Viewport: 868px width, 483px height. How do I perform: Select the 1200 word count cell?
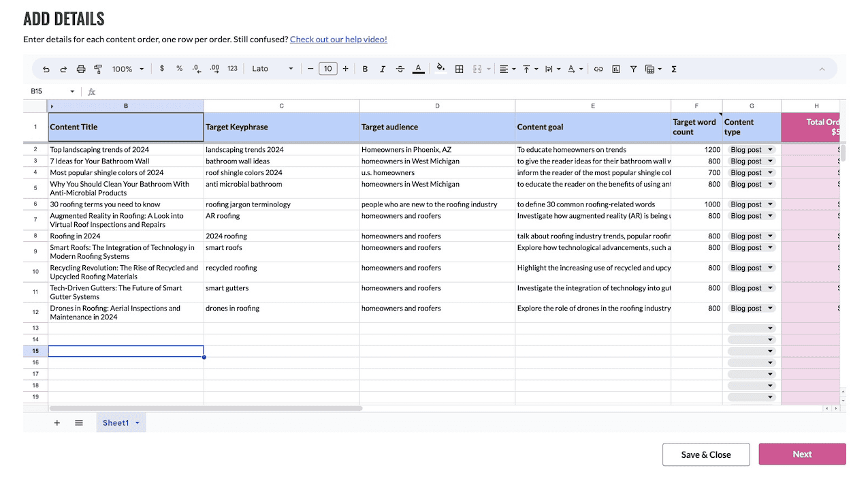pos(696,150)
